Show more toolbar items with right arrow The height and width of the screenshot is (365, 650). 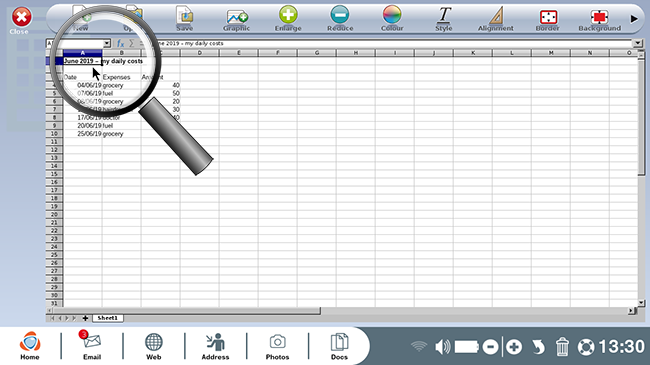point(634,19)
